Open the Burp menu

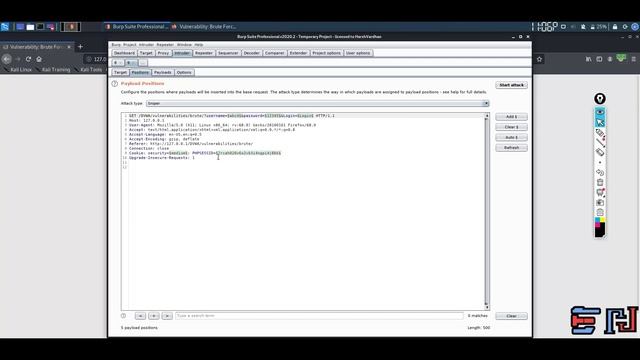point(116,45)
